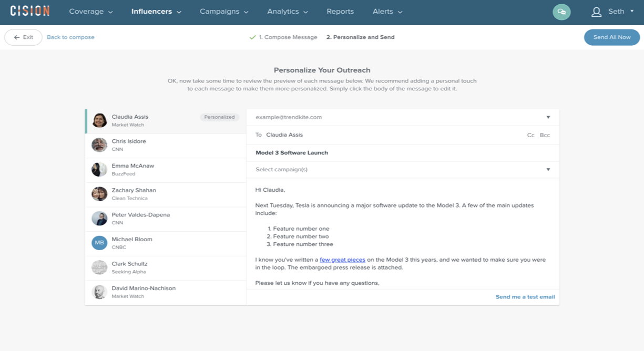Click the Exit button
The image size is (644, 351).
(x=23, y=37)
